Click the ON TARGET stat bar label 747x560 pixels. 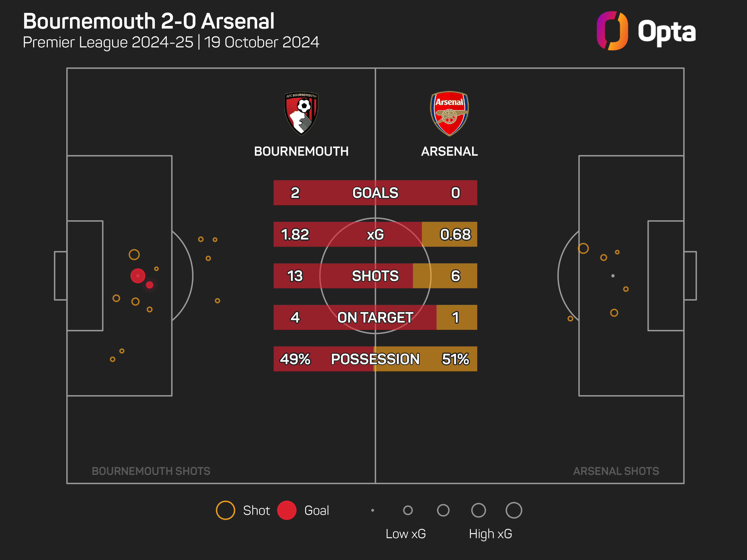point(375,317)
